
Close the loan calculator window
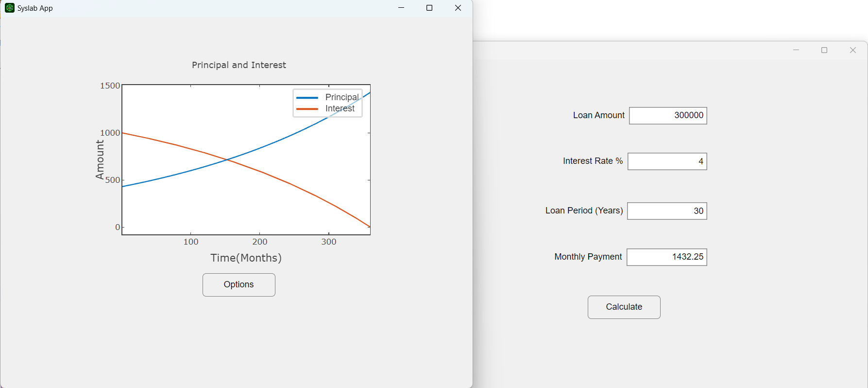point(852,50)
